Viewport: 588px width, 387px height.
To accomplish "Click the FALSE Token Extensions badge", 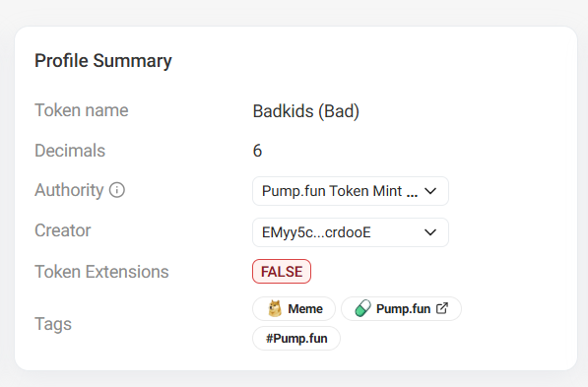I will tap(282, 271).
